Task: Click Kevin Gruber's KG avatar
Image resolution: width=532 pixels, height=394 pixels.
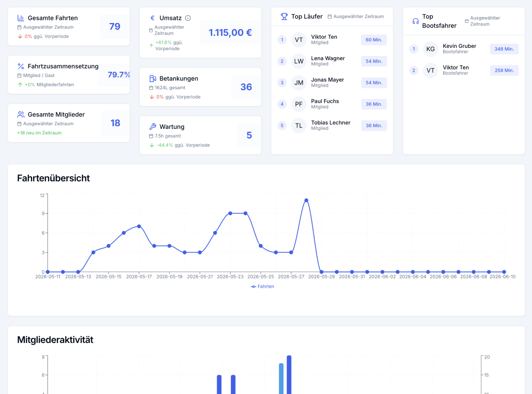Action: pos(430,49)
